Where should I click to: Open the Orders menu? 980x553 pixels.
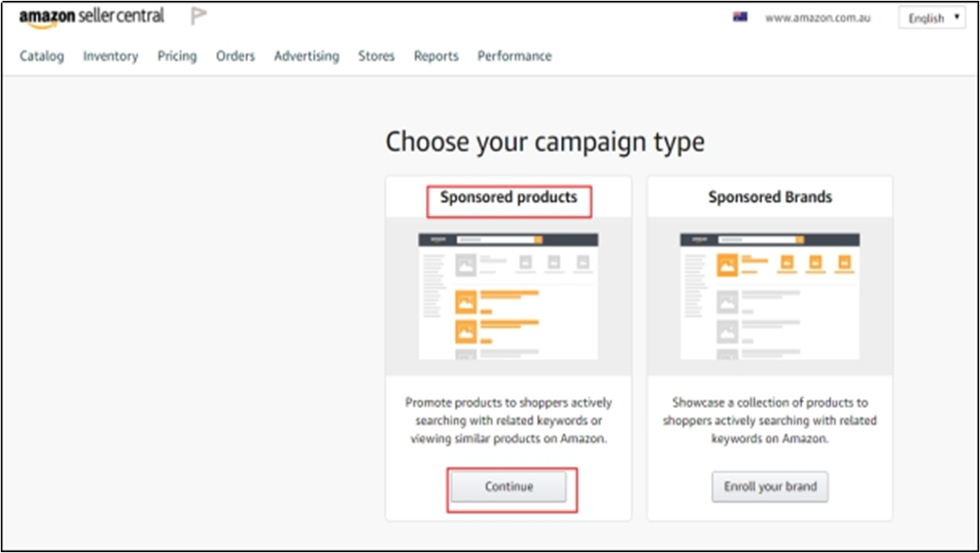(x=235, y=56)
